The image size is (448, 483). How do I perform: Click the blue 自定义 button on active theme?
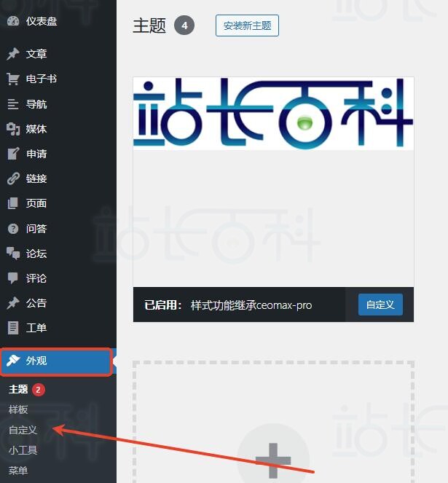click(x=380, y=305)
